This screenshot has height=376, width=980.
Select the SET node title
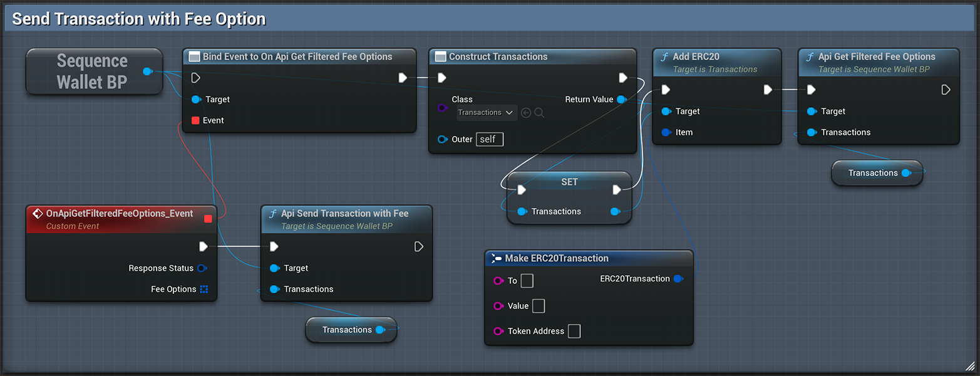pos(569,182)
